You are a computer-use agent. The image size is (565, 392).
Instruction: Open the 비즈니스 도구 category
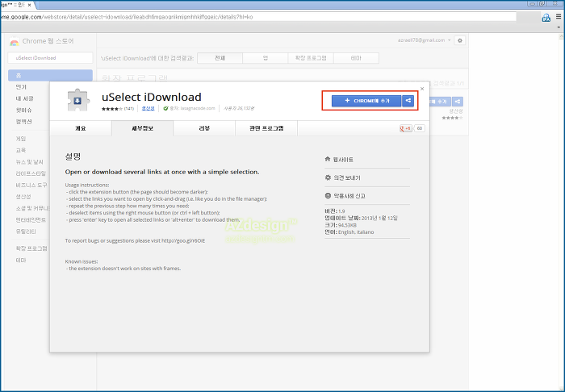(31, 185)
